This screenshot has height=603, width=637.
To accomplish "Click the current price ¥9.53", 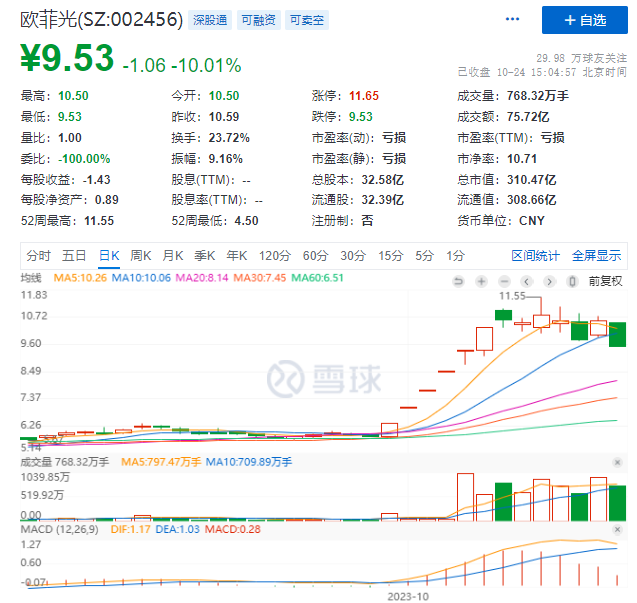I will click(67, 58).
